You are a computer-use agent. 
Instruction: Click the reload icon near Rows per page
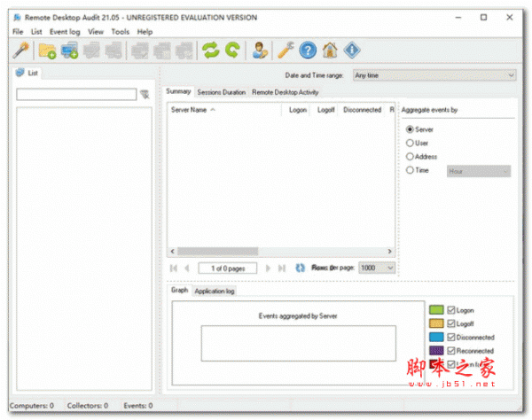click(x=300, y=268)
